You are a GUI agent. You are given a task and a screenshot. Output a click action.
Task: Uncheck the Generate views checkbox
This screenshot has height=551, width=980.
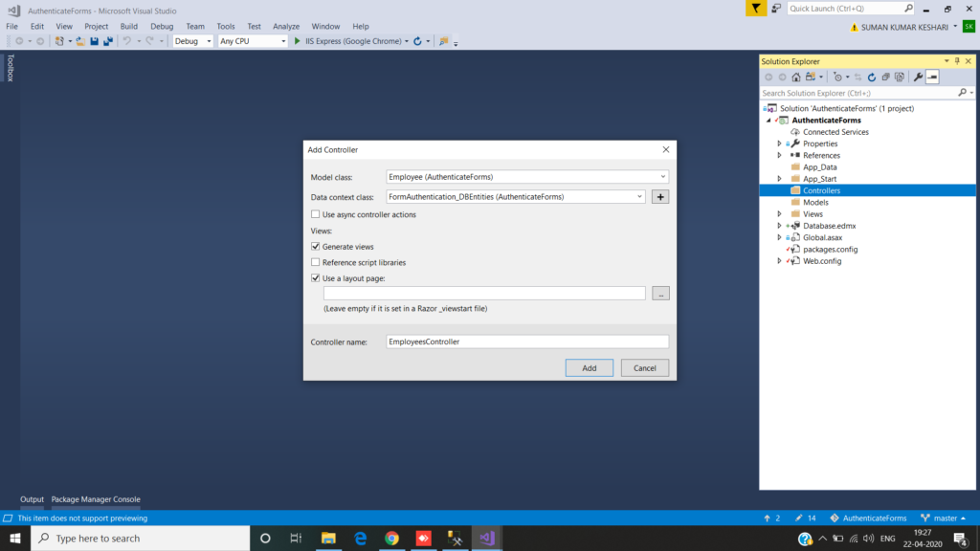(x=316, y=246)
